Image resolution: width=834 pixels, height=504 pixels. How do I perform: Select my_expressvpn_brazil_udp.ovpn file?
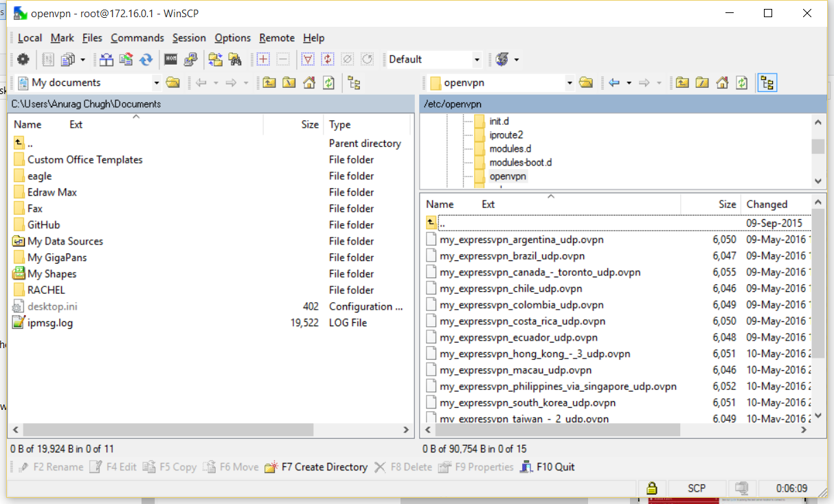tap(512, 255)
